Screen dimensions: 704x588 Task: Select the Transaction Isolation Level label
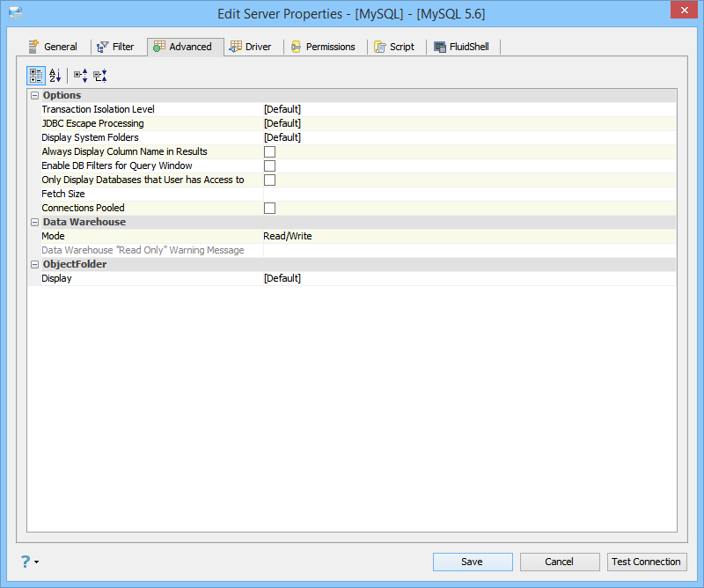pyautogui.click(x=98, y=109)
